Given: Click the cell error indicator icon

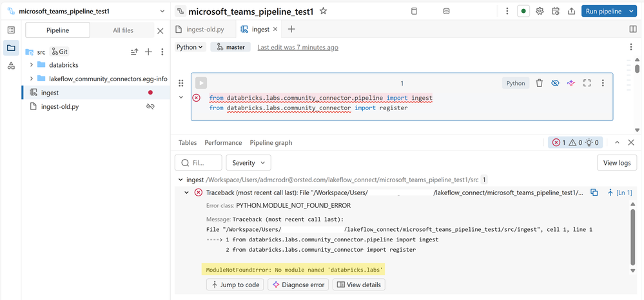Looking at the screenshot, I should point(197,98).
